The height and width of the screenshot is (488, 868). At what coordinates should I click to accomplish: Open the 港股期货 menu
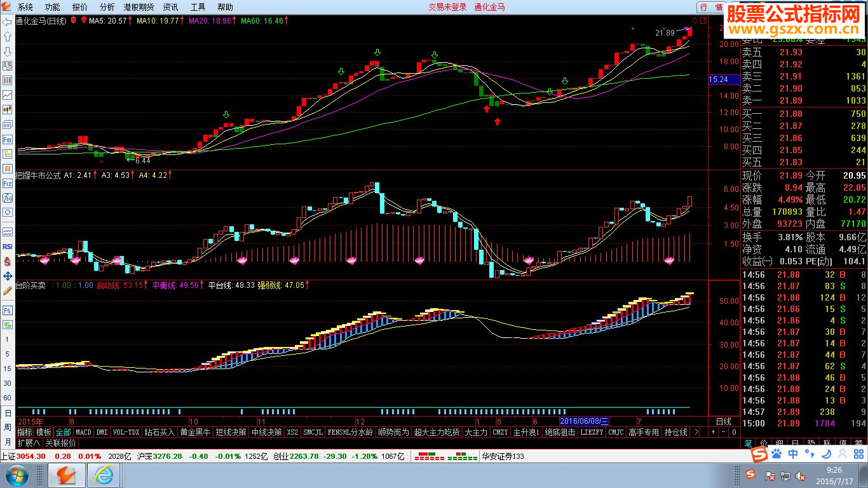[139, 7]
